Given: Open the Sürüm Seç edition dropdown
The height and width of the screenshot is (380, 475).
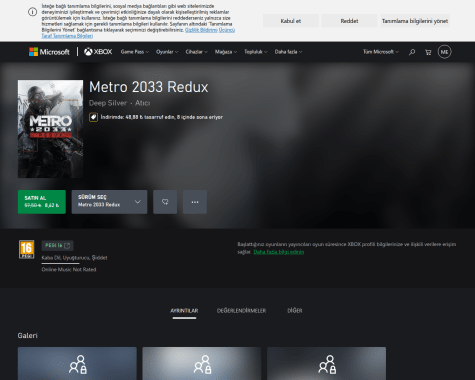Looking at the screenshot, I should tap(109, 202).
